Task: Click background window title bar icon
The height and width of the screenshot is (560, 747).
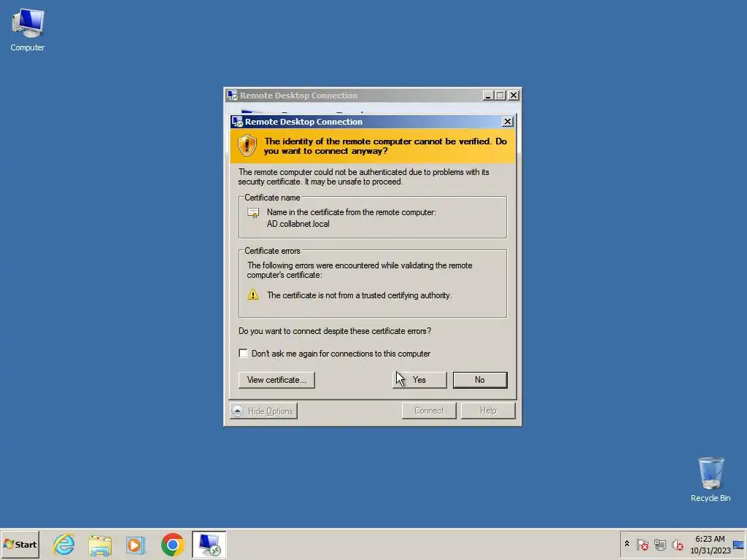Action: [x=233, y=96]
